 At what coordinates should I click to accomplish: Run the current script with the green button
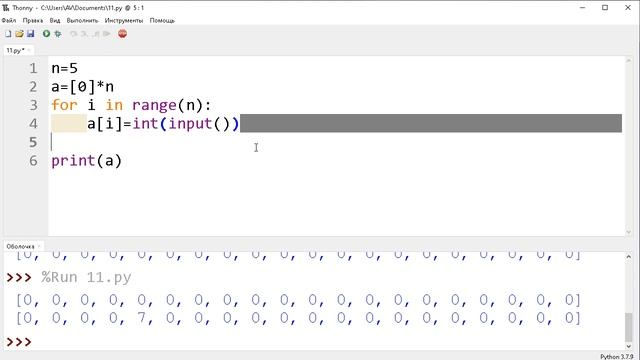pos(47,34)
